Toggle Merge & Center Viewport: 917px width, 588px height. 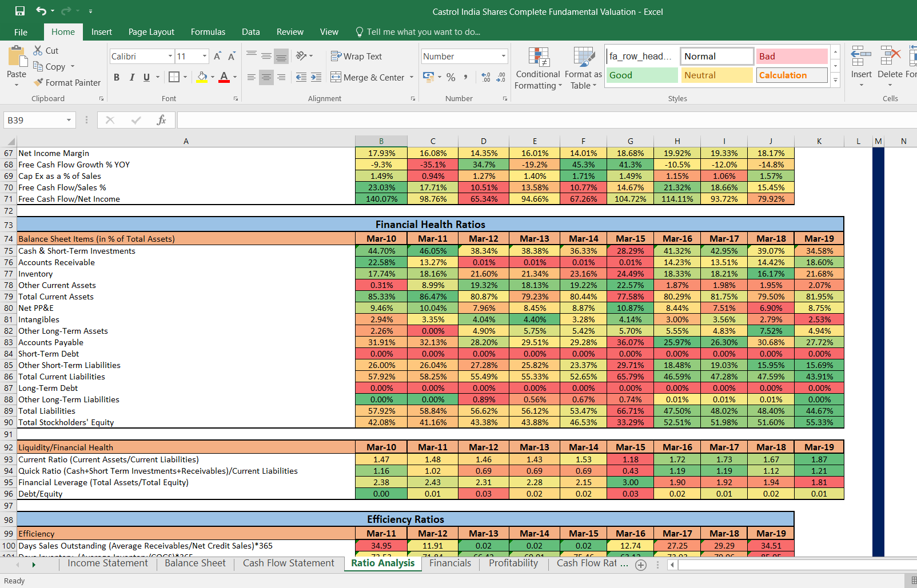[368, 77]
